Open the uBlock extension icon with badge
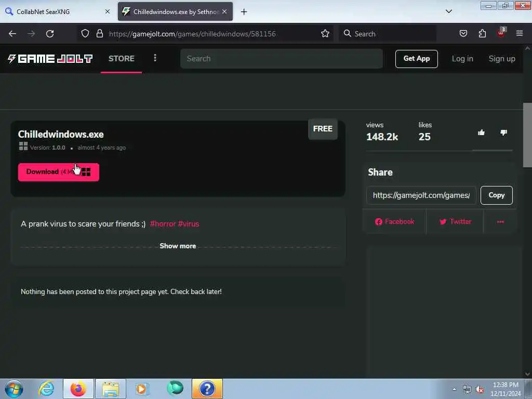Viewport: 532px width, 399px height. coord(501,33)
